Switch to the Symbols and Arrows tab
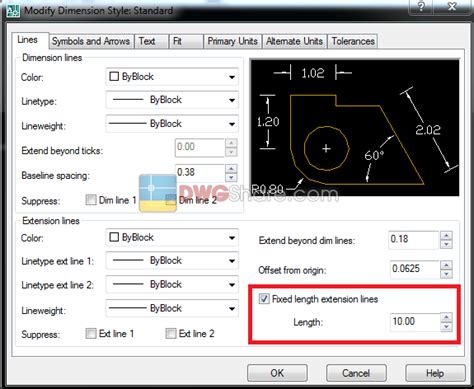The height and width of the screenshot is (389, 474). click(x=91, y=41)
